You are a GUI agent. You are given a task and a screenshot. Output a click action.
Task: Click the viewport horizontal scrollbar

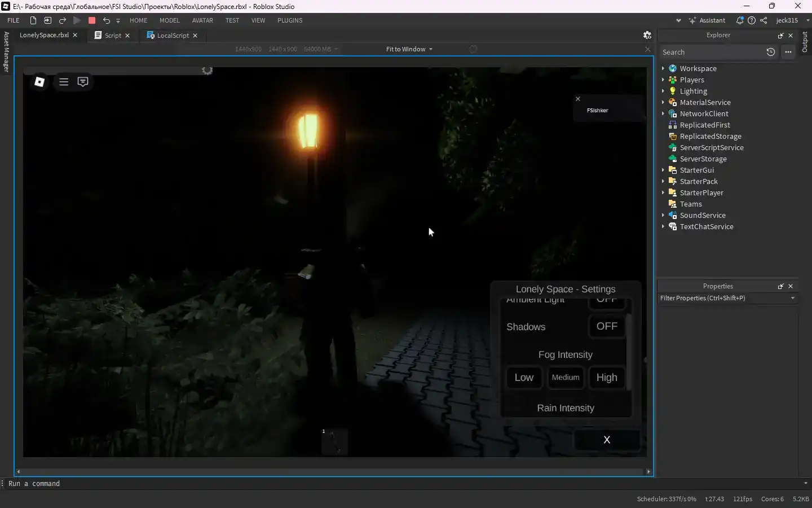pos(333,471)
